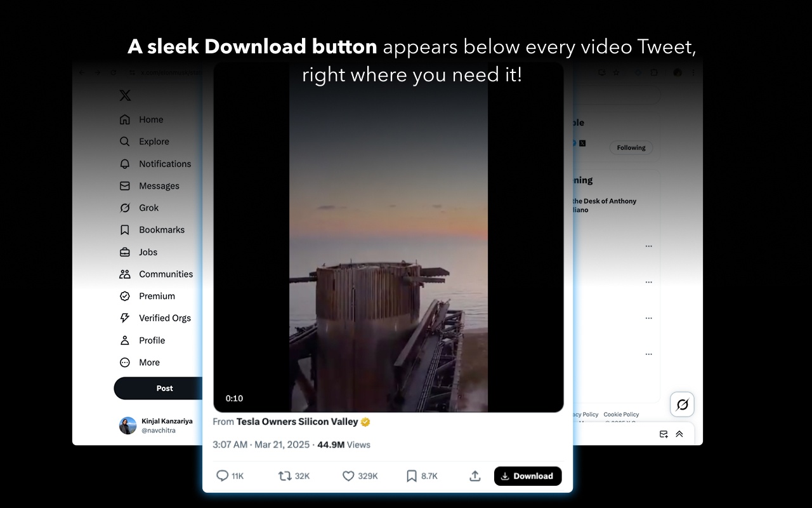Start a new message from the messages drawer
This screenshot has width=812, height=508.
tap(664, 434)
